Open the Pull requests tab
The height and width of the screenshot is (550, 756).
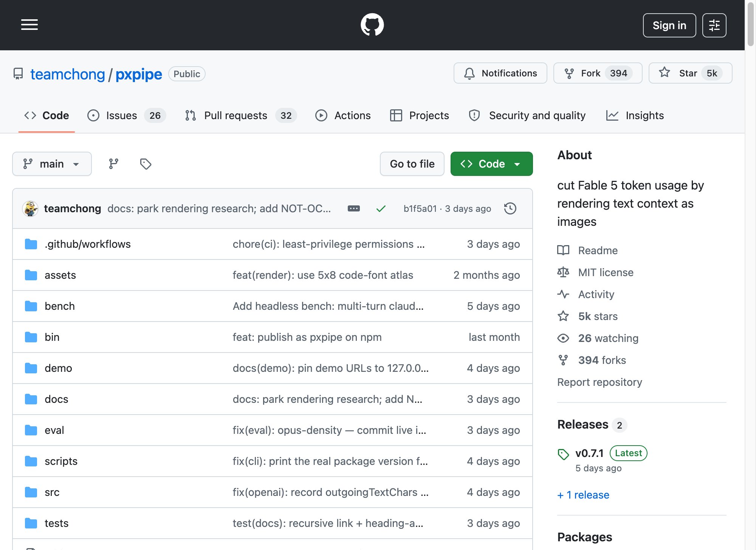241,115
